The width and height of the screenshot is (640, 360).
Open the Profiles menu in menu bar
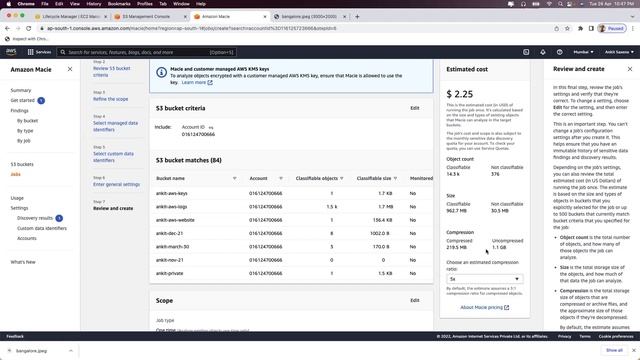[144, 4]
